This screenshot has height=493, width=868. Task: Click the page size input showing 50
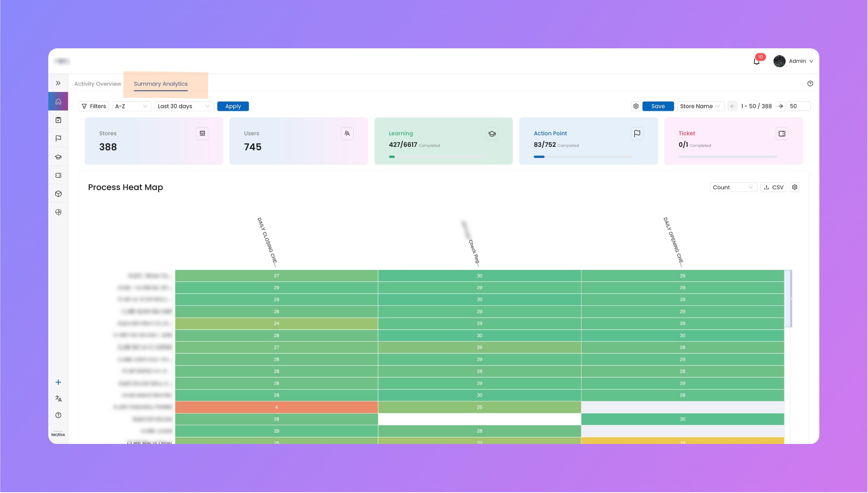click(x=798, y=106)
